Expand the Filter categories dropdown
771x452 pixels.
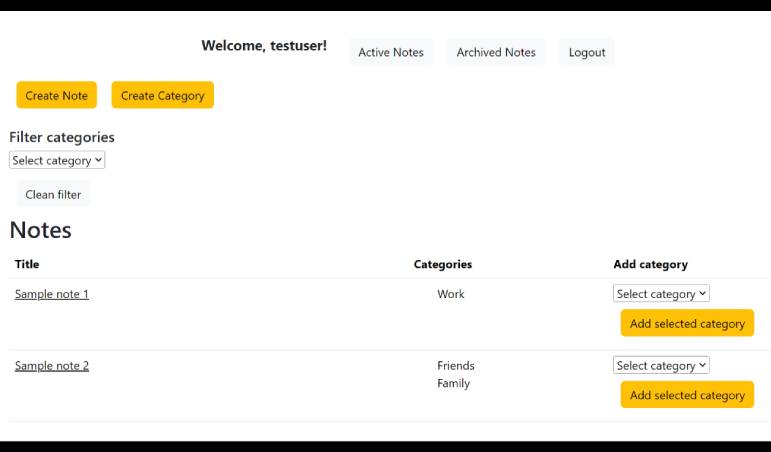[x=57, y=160]
